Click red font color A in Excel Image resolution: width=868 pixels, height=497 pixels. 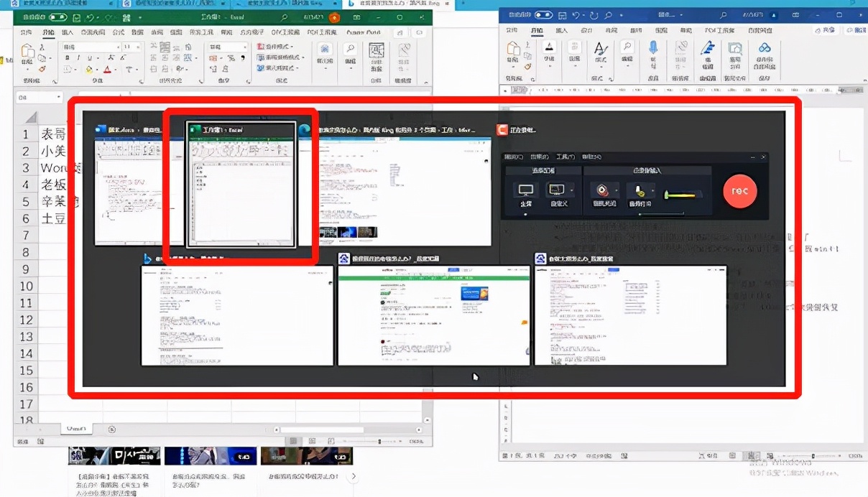point(108,70)
